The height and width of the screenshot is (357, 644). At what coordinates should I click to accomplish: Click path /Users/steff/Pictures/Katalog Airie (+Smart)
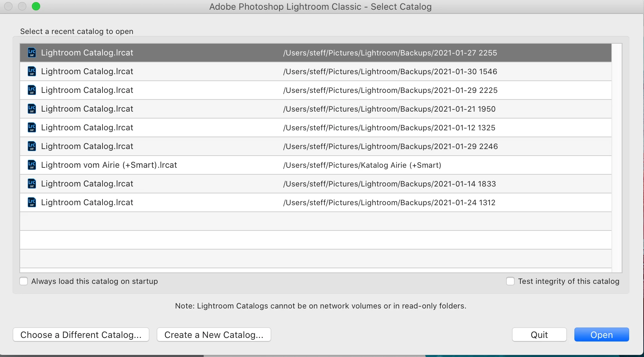click(362, 165)
